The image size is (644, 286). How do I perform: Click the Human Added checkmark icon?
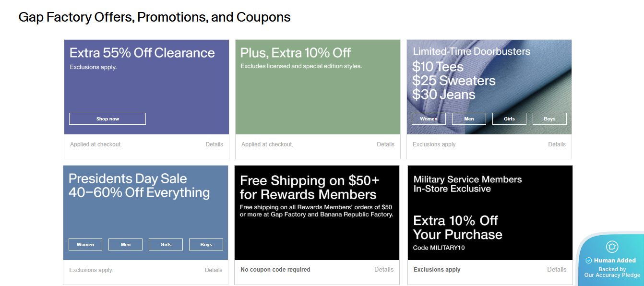(x=589, y=261)
